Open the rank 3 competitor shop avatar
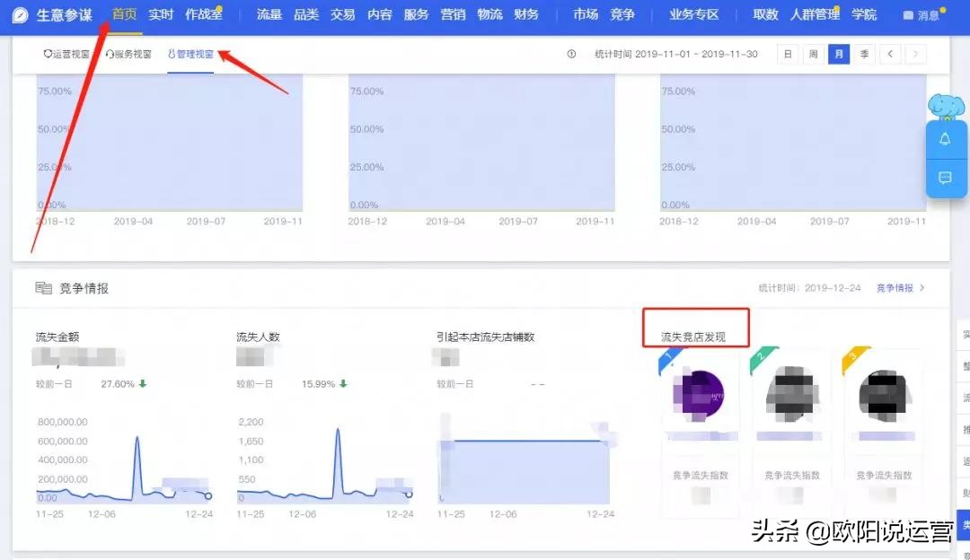The height and width of the screenshot is (560, 970). [886, 395]
